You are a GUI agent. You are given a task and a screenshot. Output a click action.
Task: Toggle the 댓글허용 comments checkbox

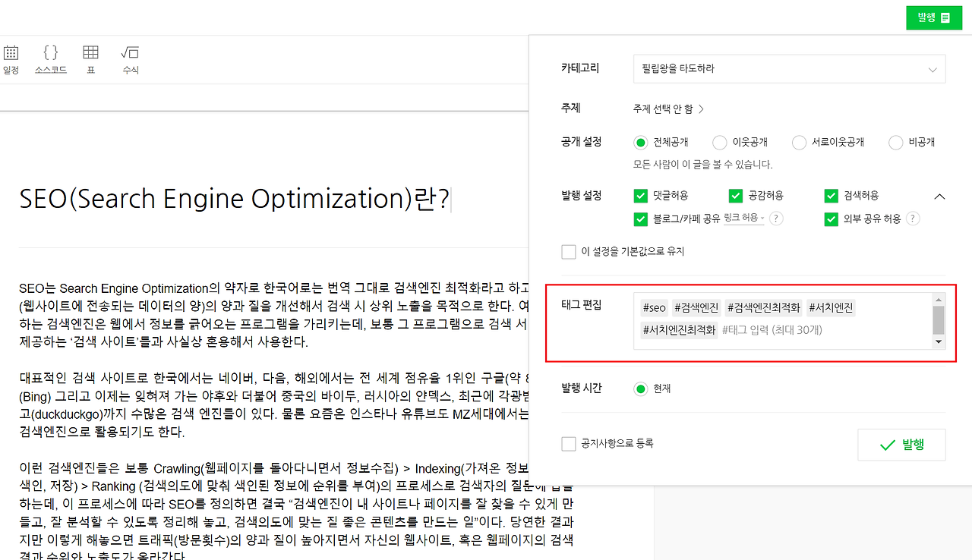641,195
